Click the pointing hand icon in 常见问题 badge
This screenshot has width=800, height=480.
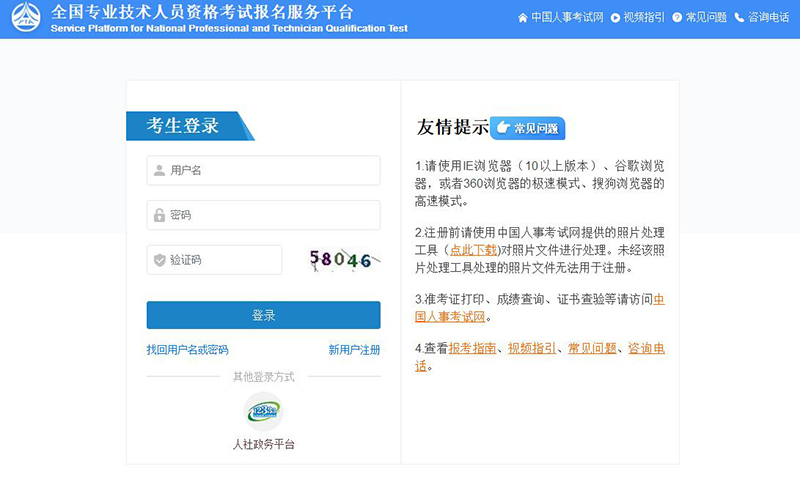coord(503,128)
